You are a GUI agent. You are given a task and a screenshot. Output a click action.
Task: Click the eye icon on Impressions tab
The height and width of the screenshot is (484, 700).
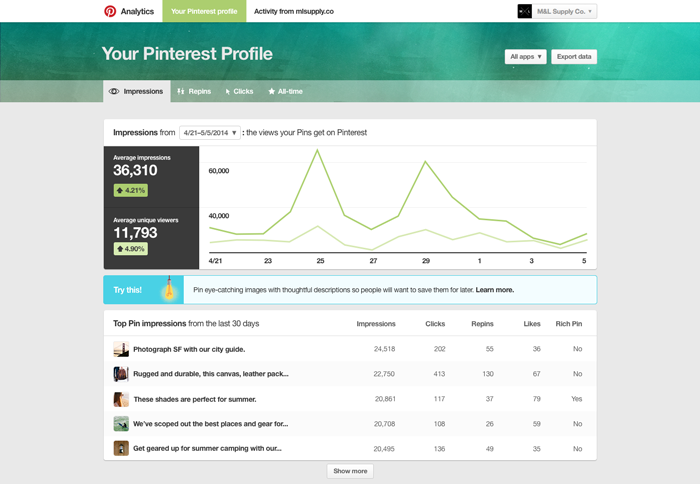click(114, 91)
